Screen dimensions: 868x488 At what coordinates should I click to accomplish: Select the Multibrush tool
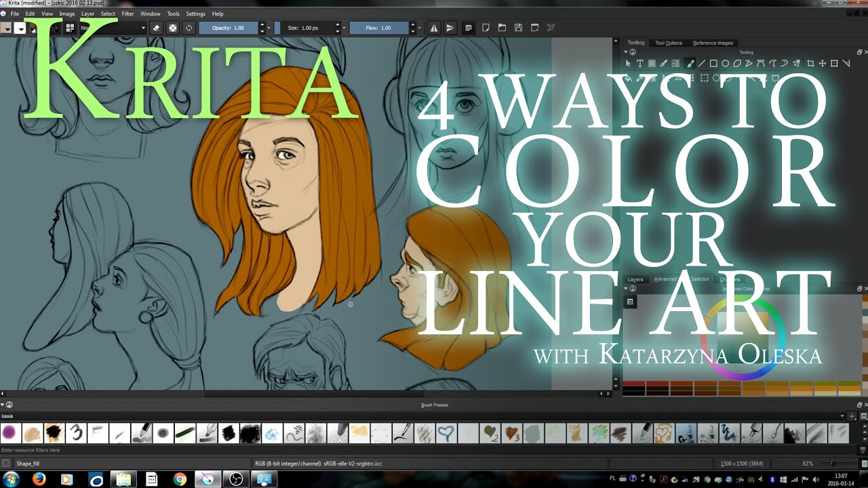pos(796,63)
